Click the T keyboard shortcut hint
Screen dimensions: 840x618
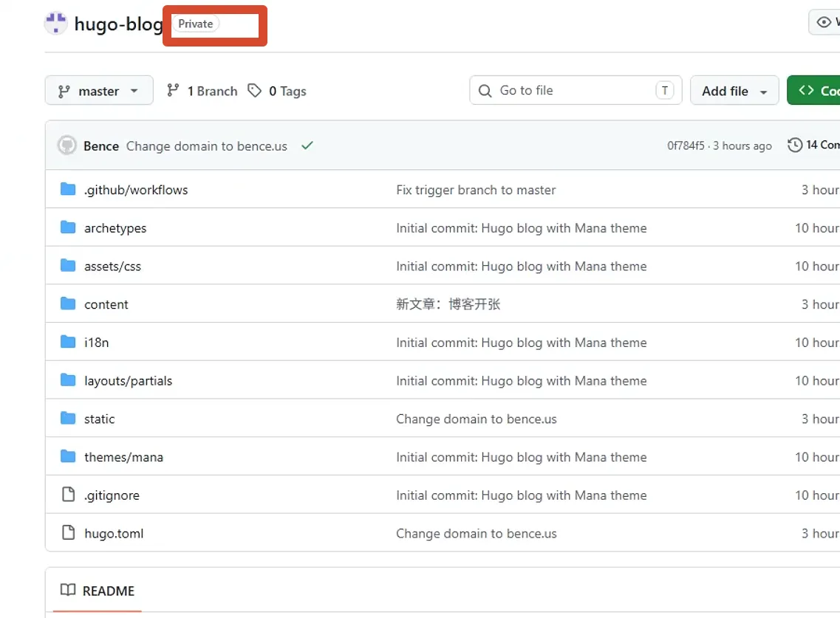pyautogui.click(x=664, y=91)
